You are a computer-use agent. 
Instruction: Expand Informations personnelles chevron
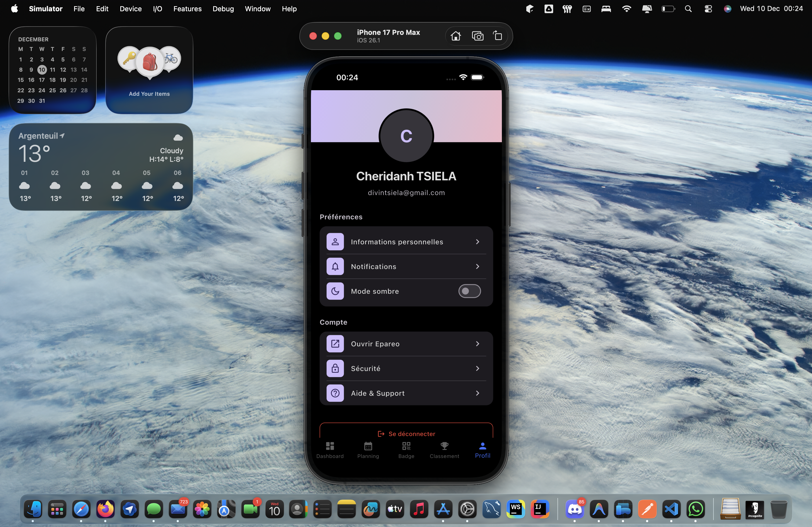(477, 242)
